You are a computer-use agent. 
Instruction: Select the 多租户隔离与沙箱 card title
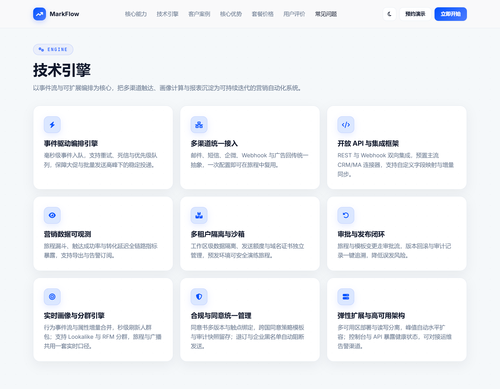point(217,234)
